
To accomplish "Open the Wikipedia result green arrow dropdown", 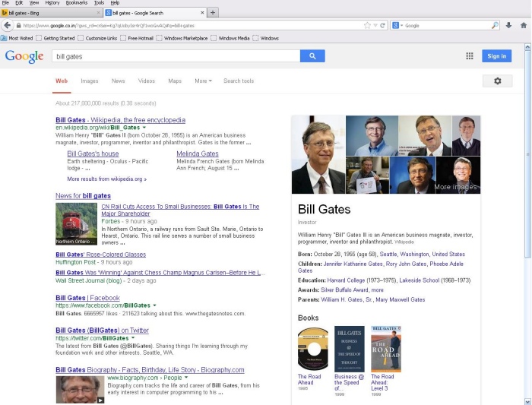I will (144, 128).
